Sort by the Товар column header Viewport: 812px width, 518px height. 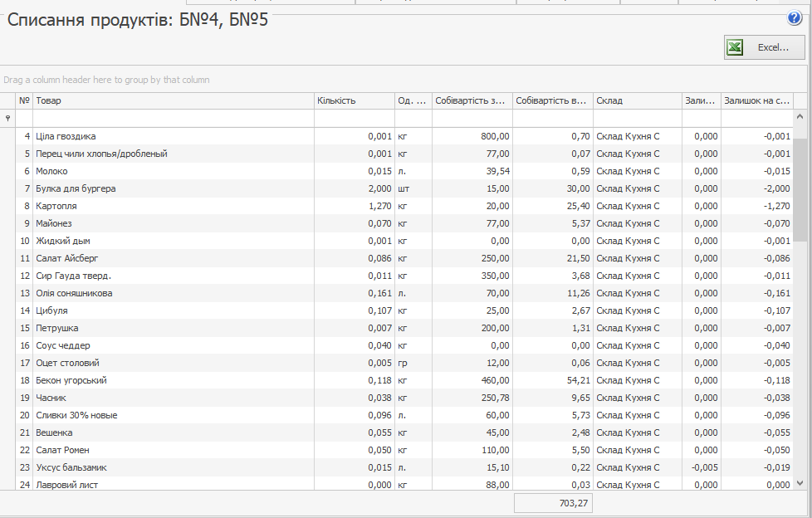[x=173, y=100]
